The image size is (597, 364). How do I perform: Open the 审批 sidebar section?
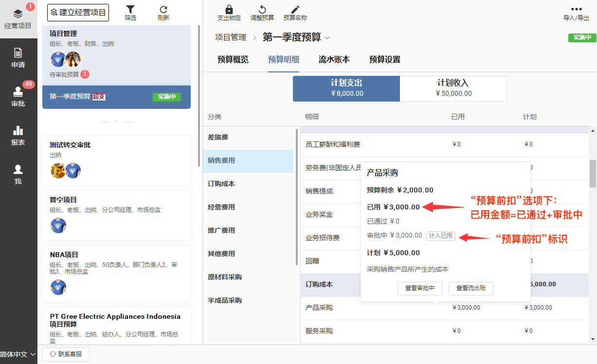(18, 97)
